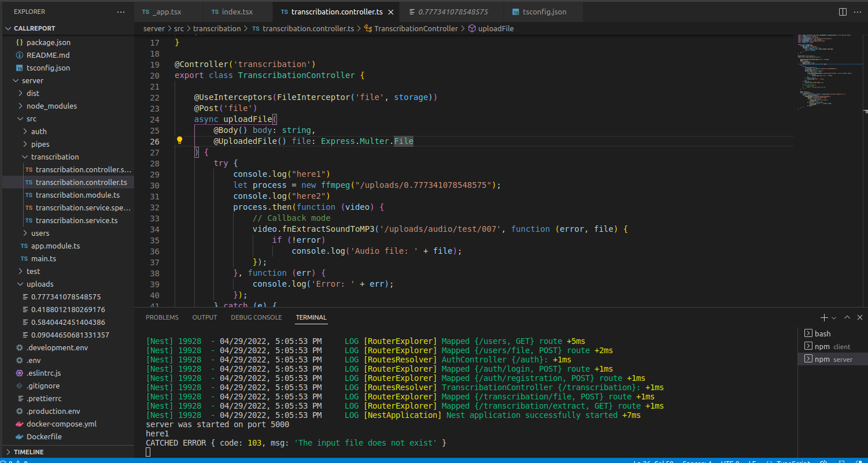Click breadcrumb 'transcribation' folder

217,28
